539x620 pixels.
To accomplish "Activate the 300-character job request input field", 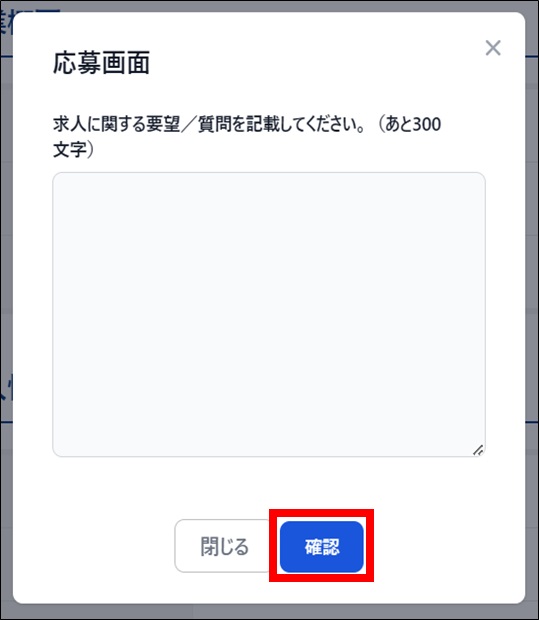I will [x=269, y=314].
